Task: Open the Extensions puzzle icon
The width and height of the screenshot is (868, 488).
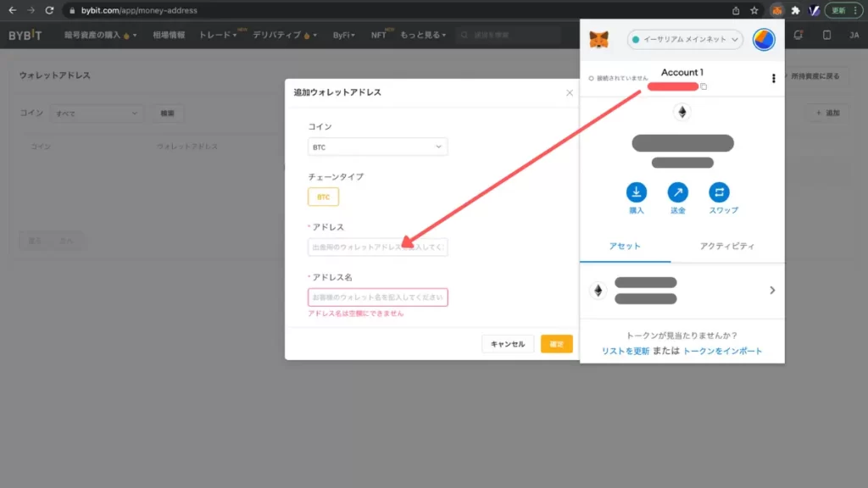Action: point(795,10)
